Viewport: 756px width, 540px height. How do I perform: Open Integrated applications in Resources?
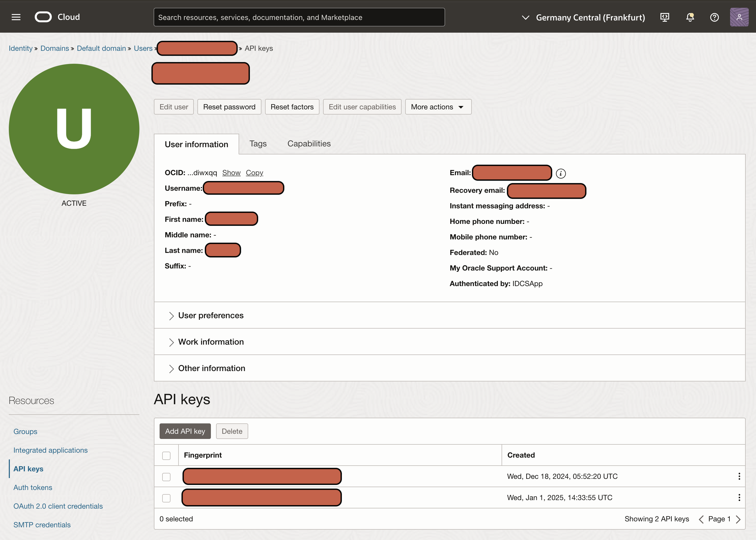[x=51, y=450]
